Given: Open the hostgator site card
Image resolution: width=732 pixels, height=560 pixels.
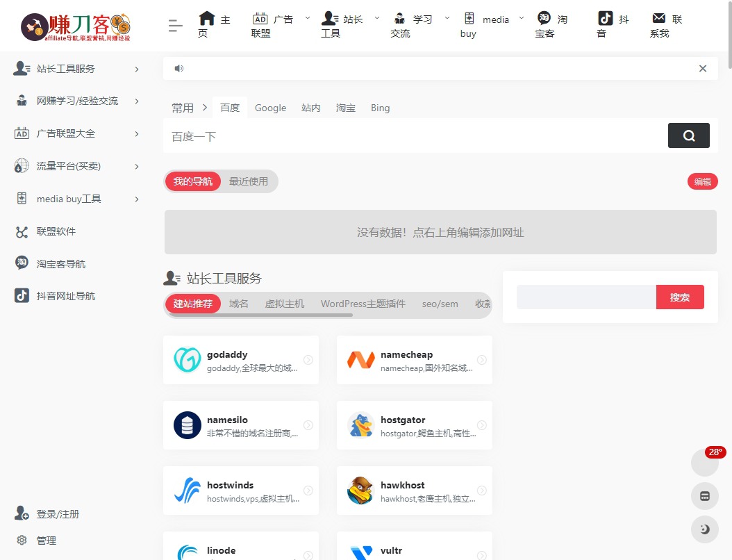Looking at the screenshot, I should [x=415, y=425].
